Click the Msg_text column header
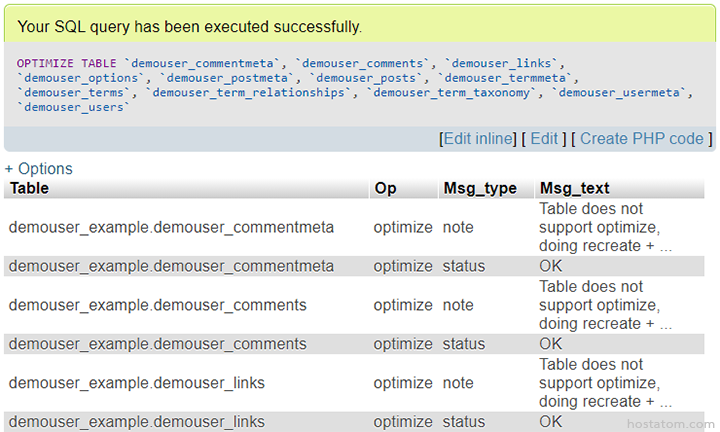Viewport: 720px width, 432px height. click(574, 188)
